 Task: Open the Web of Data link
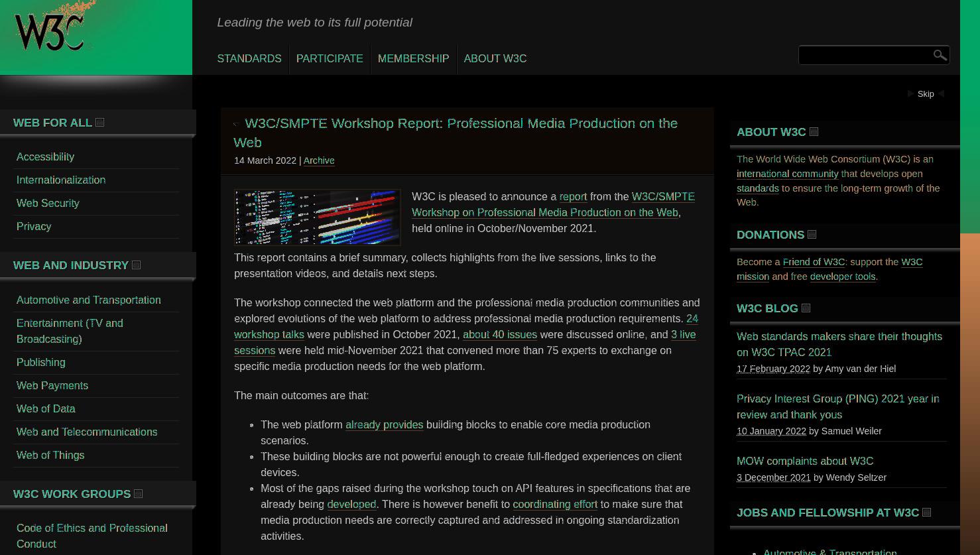pos(46,409)
